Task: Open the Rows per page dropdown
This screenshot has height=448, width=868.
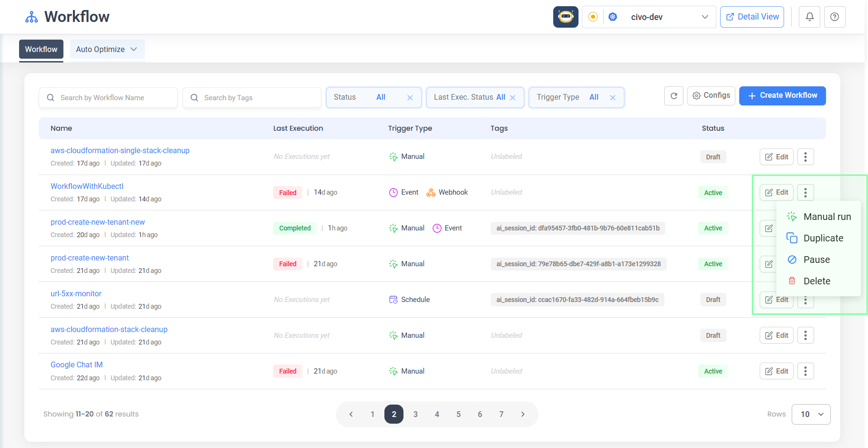Action: pos(811,414)
